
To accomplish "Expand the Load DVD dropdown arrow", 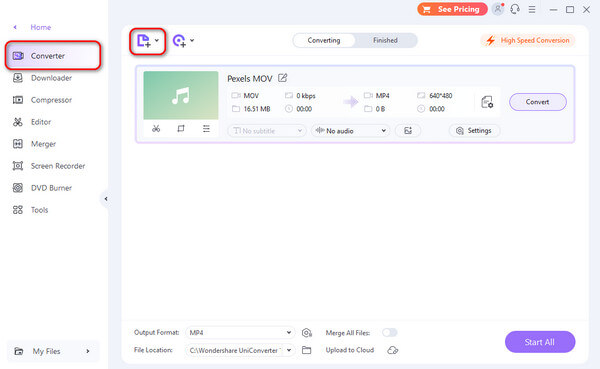I will pos(192,40).
